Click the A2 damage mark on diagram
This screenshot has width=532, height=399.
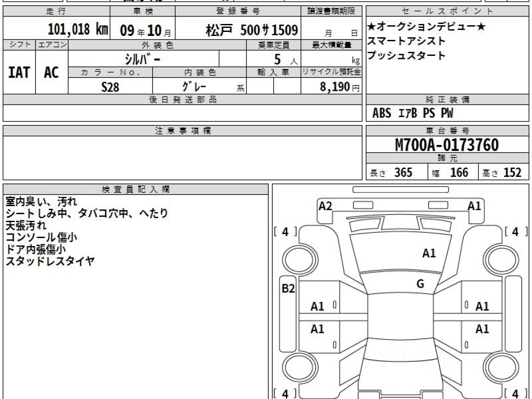(x=325, y=205)
